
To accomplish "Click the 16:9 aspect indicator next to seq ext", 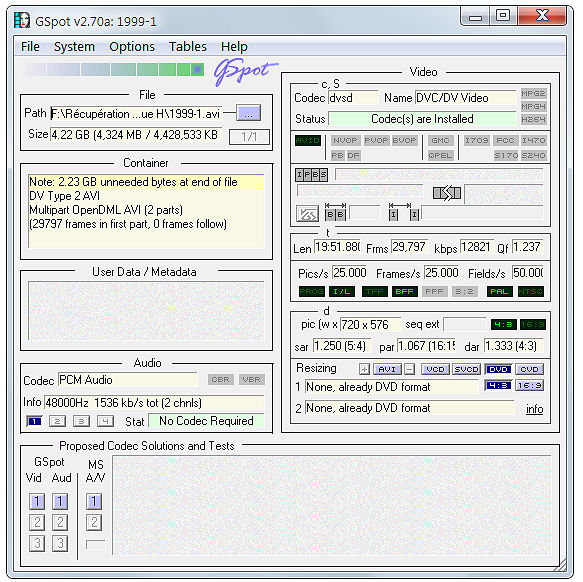I will (x=532, y=324).
